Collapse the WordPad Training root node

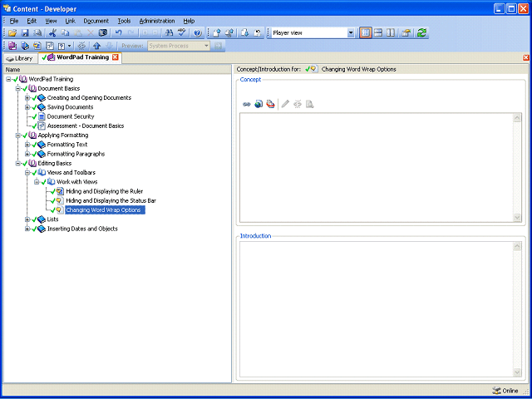[x=8, y=79]
